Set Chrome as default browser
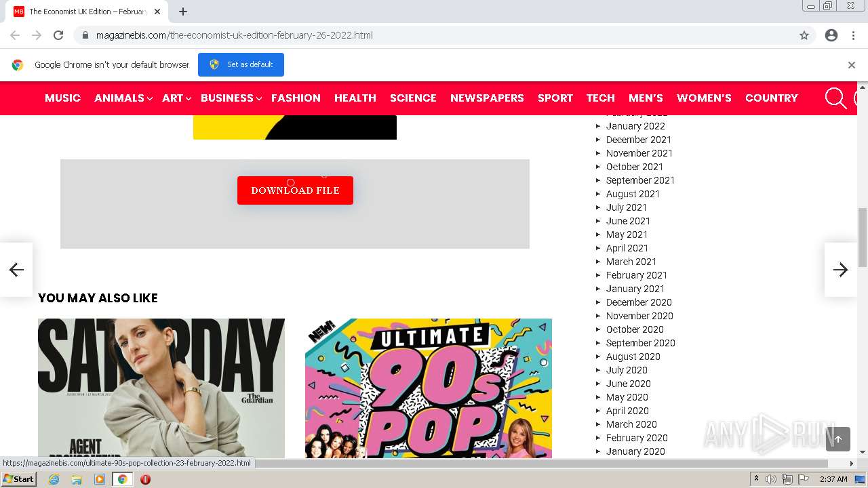The width and height of the screenshot is (868, 488). pos(241,64)
